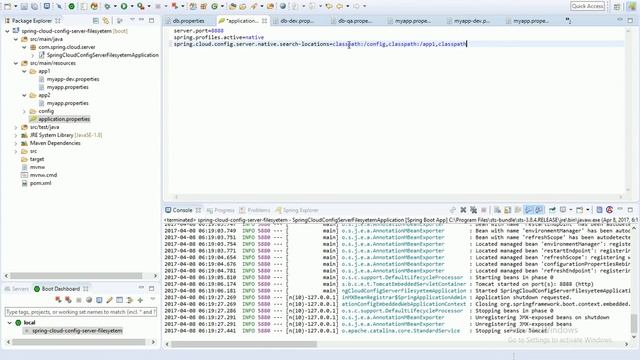Select mvnw.cmd in Package Explorer
The width and height of the screenshot is (640, 360).
pos(43,175)
